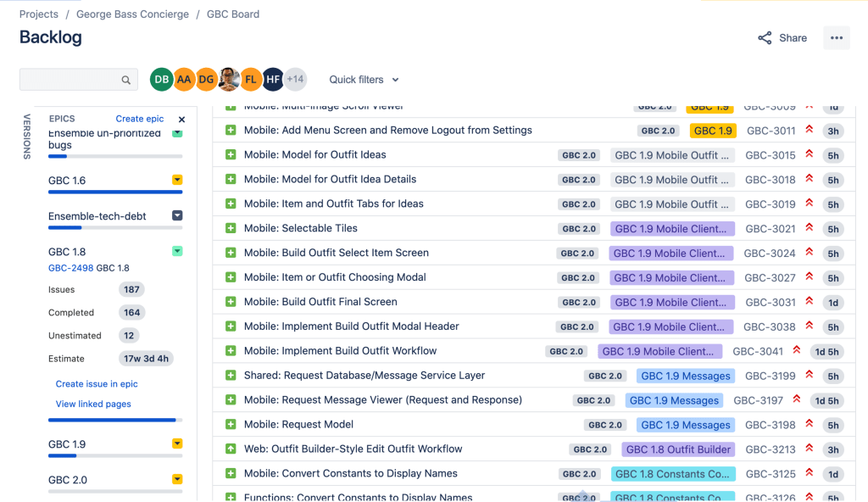Click the improvement icon for Web: Outfit Builder-Style row
The height and width of the screenshot is (502, 868).
click(x=231, y=449)
